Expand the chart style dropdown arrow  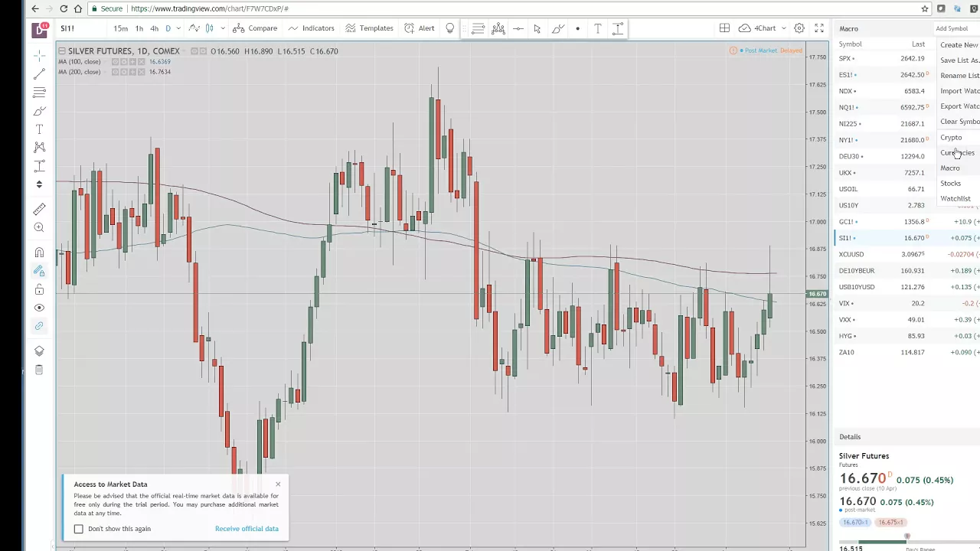223,28
